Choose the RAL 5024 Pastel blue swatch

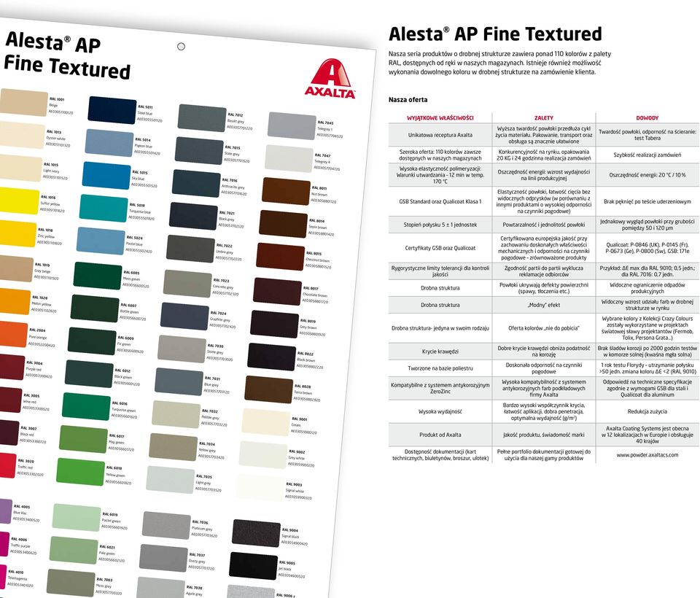[101, 241]
